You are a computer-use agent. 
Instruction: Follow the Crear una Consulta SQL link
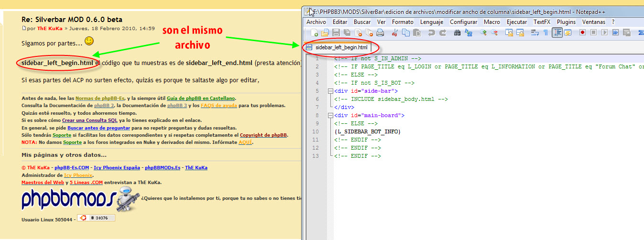click(86, 120)
